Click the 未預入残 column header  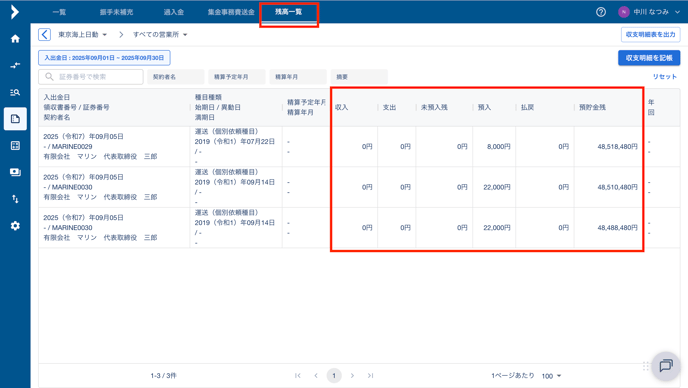pos(434,107)
